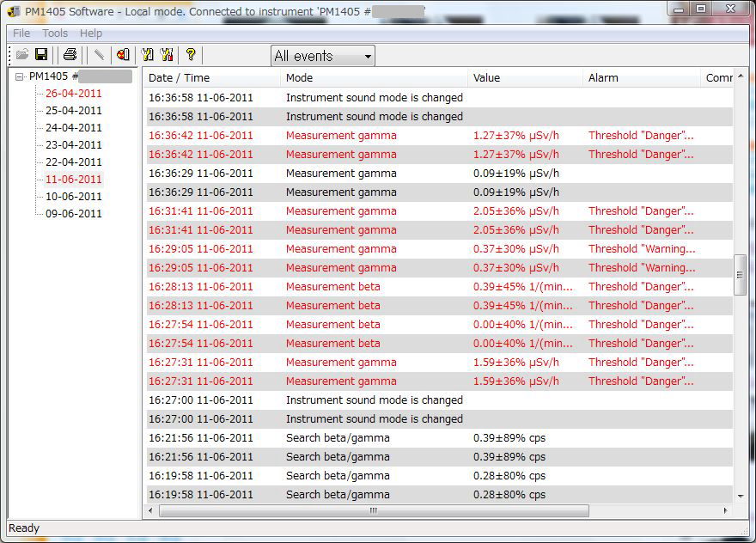Select date 24-04-2011 in the tree
Viewport: 756px width, 543px height.
pos(74,128)
